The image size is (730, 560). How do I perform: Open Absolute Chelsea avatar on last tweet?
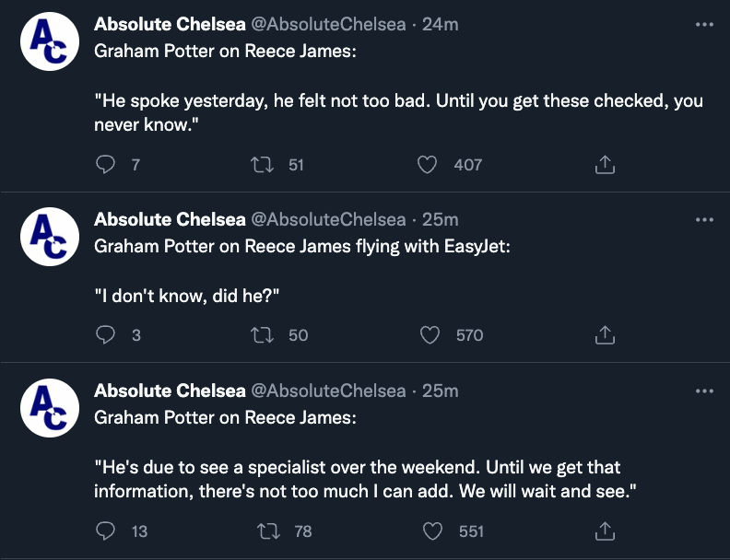click(x=50, y=407)
